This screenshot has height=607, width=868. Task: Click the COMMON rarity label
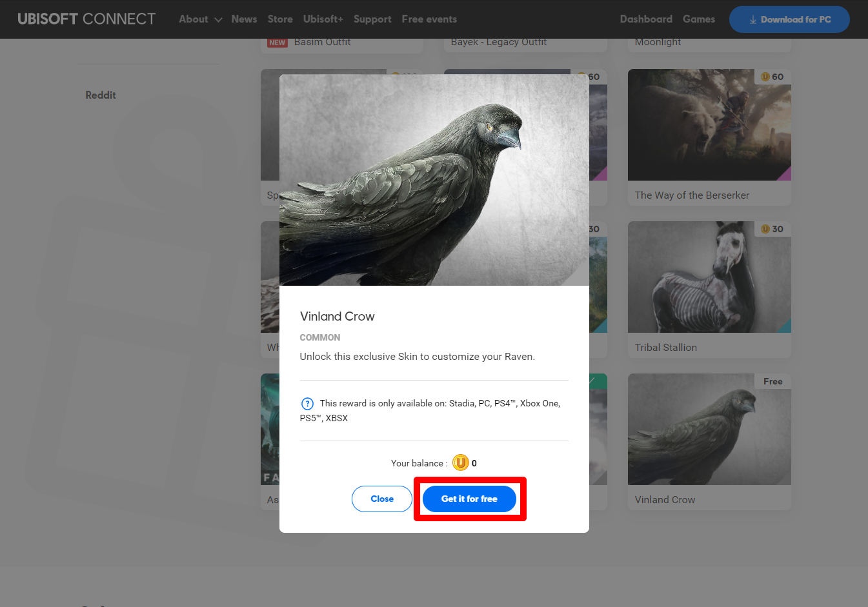319,337
